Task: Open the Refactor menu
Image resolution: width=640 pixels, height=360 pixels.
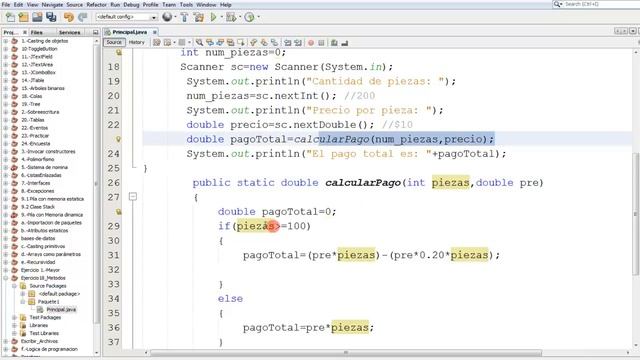Action: 97,4
